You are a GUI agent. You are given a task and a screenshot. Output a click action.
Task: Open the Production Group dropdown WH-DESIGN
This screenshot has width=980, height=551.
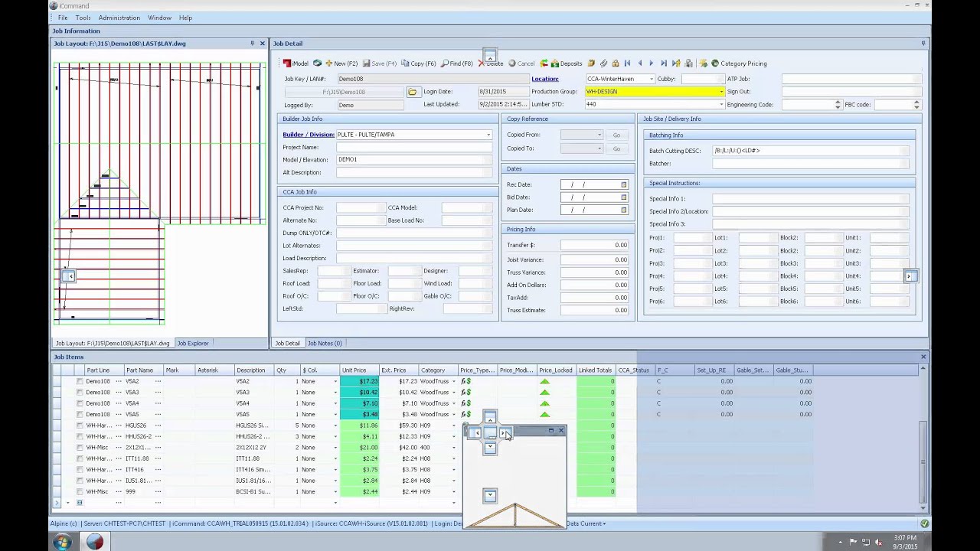[x=720, y=92]
